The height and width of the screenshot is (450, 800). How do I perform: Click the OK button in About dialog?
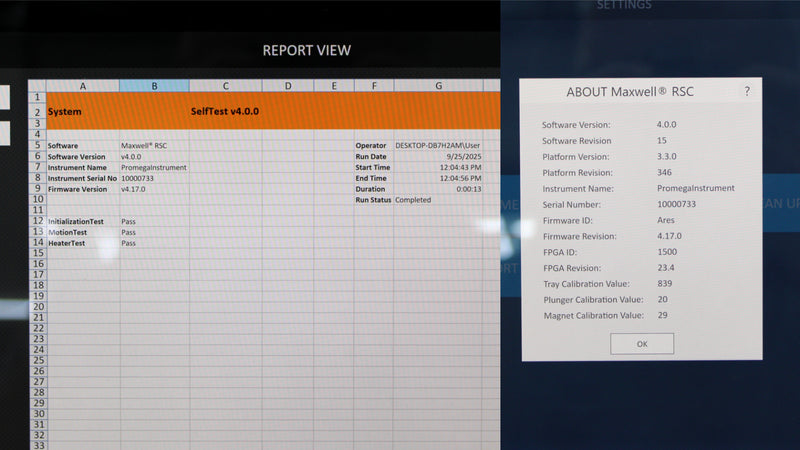(x=641, y=343)
